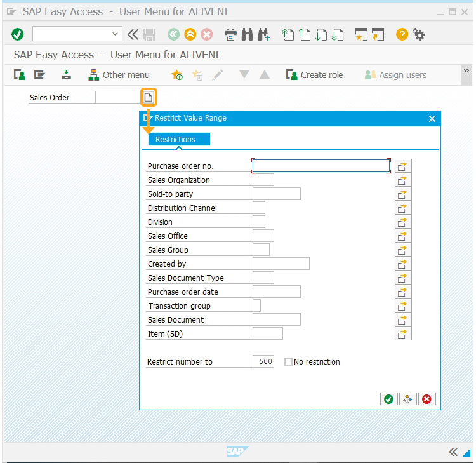Viewport: 476px width, 463px height.
Task: Close the Restrict Value Range dialog
Action: (x=432, y=119)
